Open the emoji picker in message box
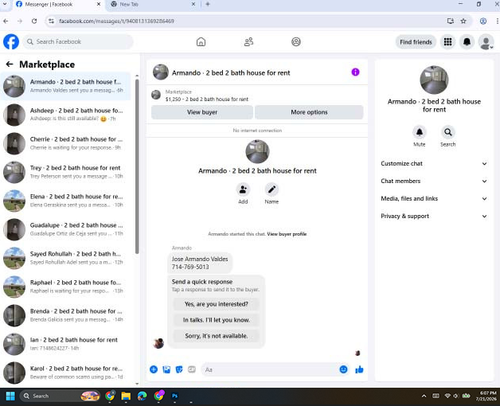 pos(343,369)
